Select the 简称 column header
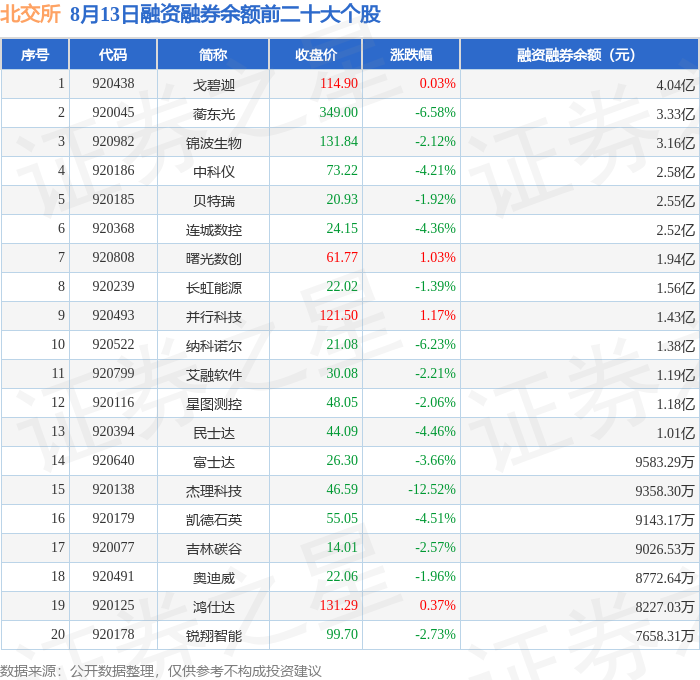The image size is (700, 680). tap(213, 54)
